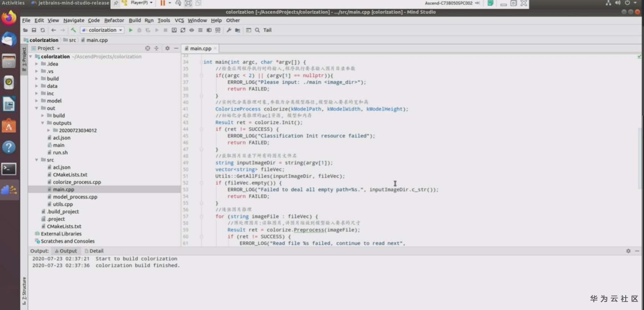Open the VCS menu
Image resolution: width=644 pixels, height=310 pixels.
(x=179, y=21)
